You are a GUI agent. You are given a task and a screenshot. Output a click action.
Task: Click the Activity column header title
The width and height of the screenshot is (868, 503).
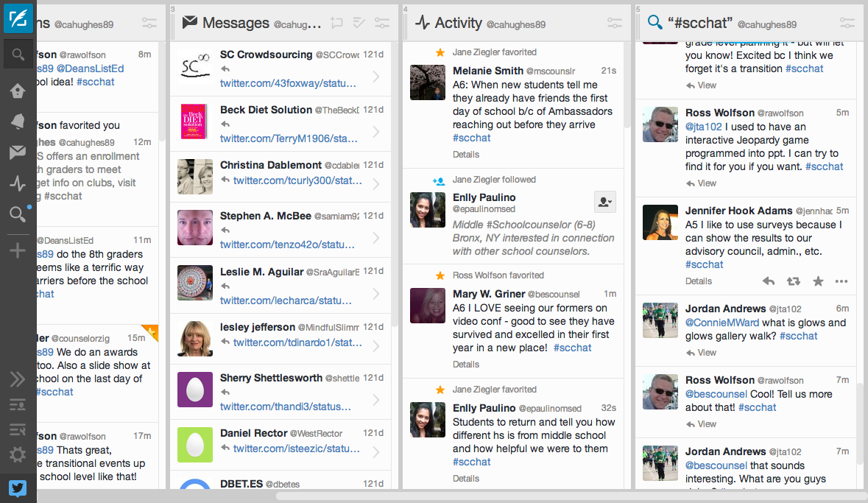coord(459,23)
